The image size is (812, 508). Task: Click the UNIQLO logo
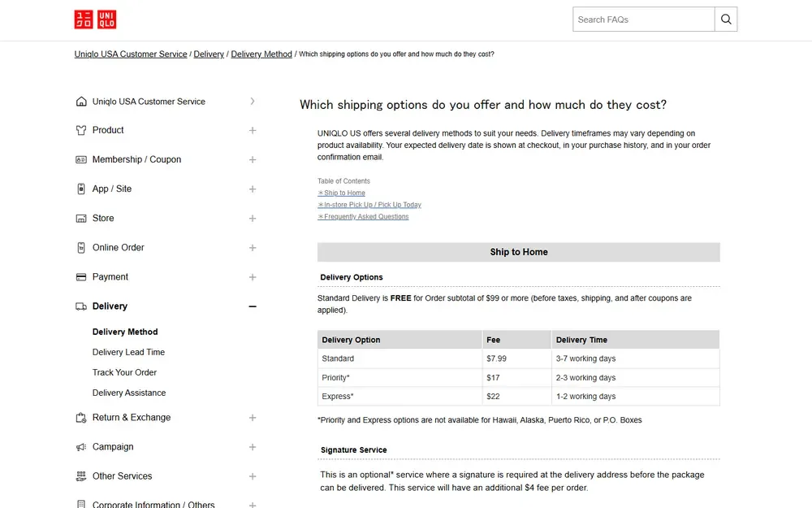[95, 20]
